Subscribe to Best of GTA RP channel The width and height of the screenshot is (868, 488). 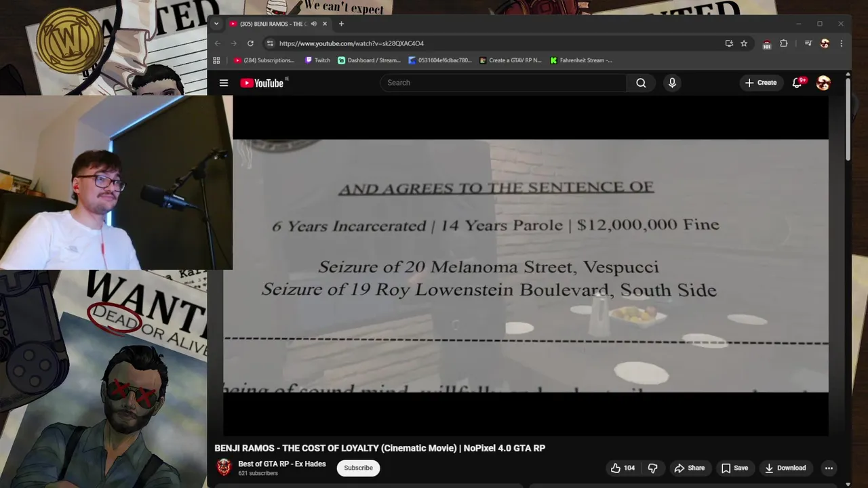click(358, 468)
